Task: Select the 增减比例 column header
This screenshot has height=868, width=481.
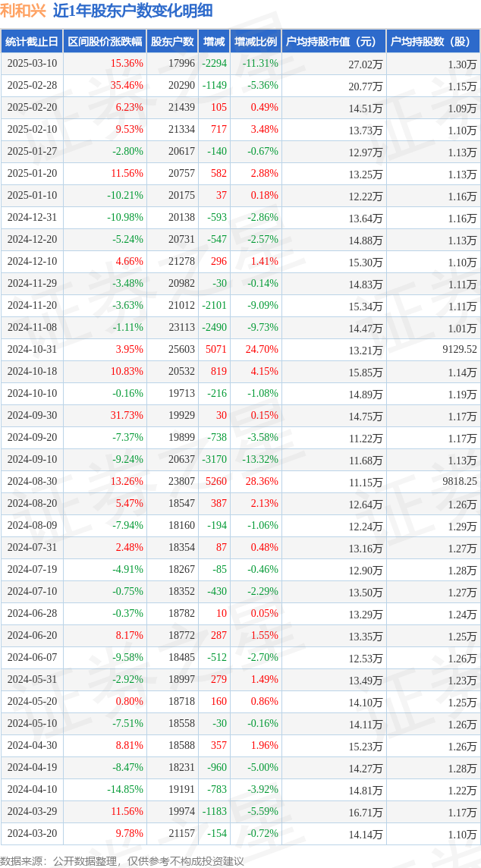Action: [x=256, y=42]
